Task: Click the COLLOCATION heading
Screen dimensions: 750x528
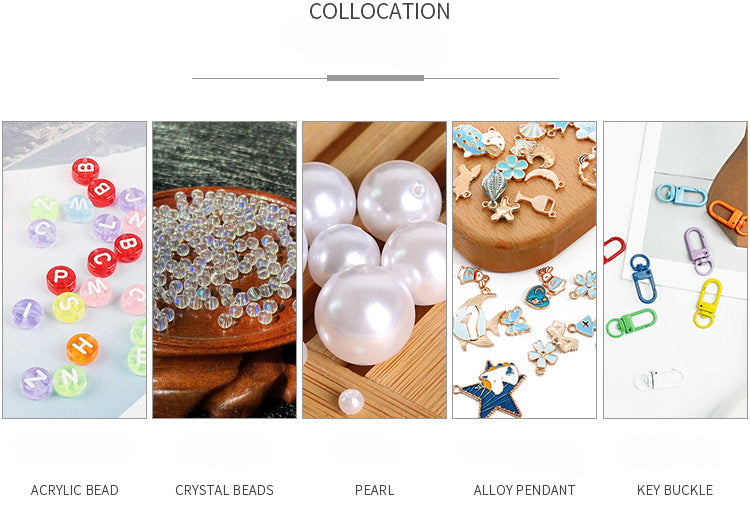Action: click(379, 11)
